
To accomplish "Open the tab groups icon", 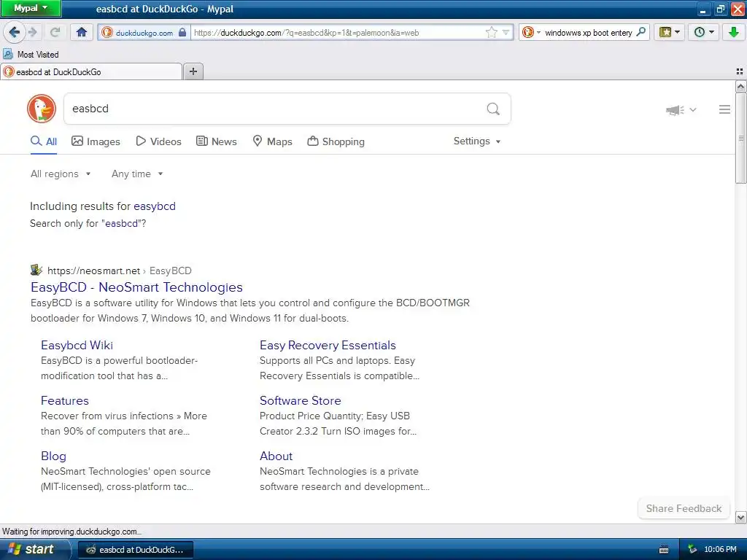I will (x=740, y=71).
